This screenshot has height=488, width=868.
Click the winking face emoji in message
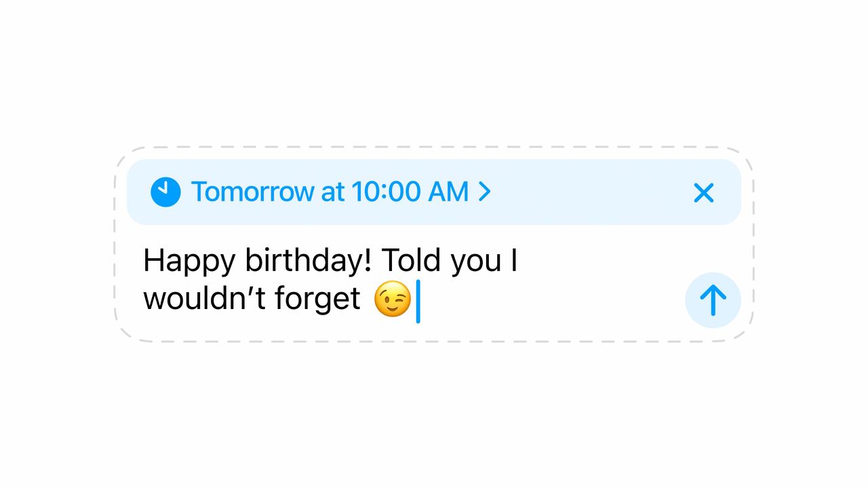tap(393, 299)
